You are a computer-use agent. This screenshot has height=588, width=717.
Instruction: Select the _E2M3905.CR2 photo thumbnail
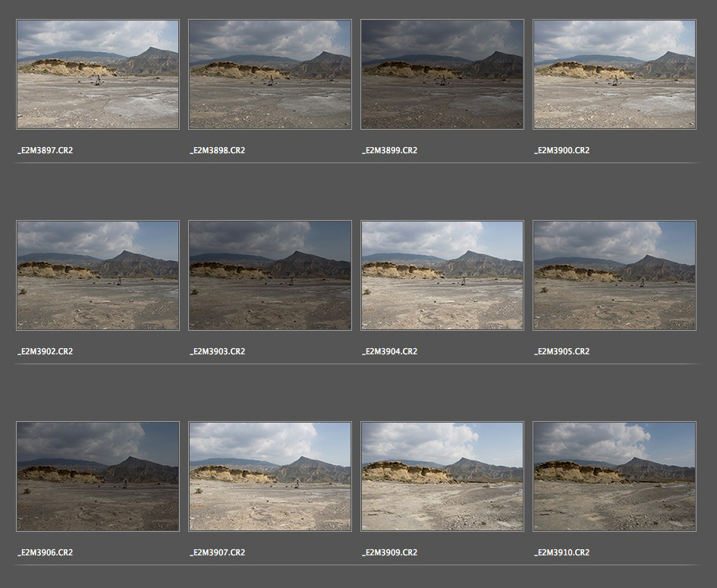pyautogui.click(x=615, y=275)
